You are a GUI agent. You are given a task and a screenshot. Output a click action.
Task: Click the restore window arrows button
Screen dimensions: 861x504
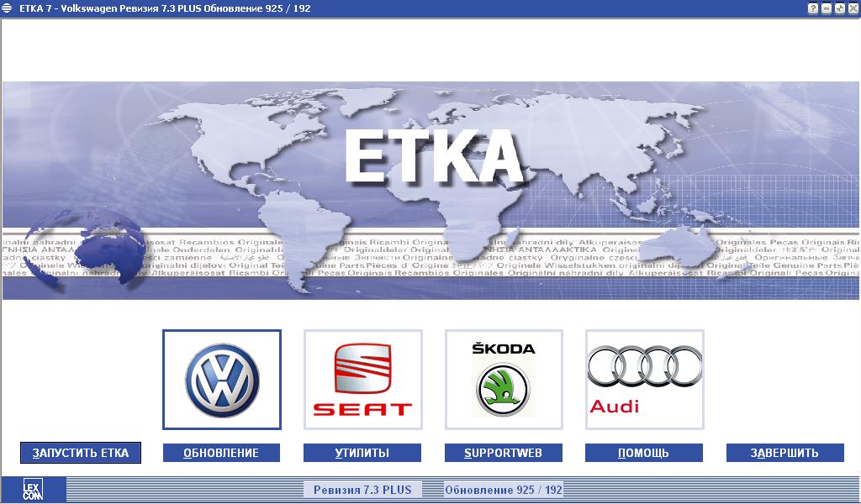pyautogui.click(x=840, y=8)
